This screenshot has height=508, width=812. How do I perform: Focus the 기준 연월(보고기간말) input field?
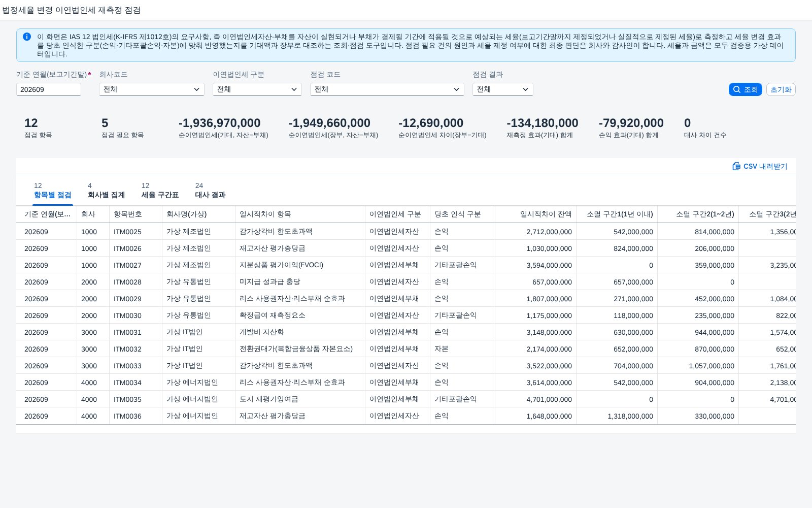tap(49, 89)
